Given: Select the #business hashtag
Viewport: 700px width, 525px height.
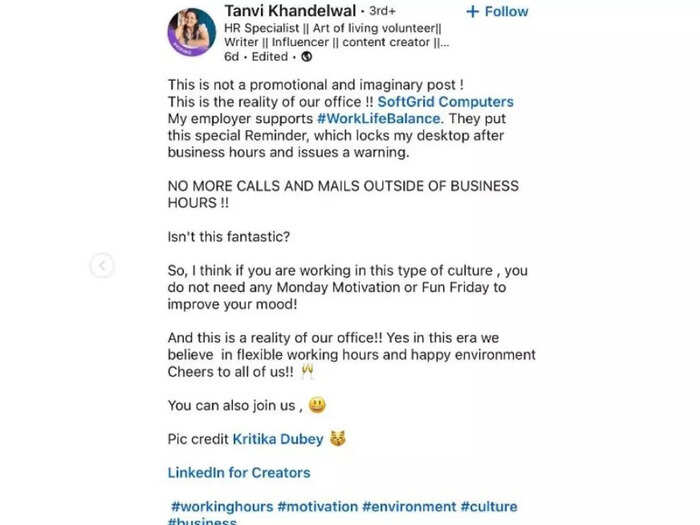Looking at the screenshot, I should (x=202, y=521).
